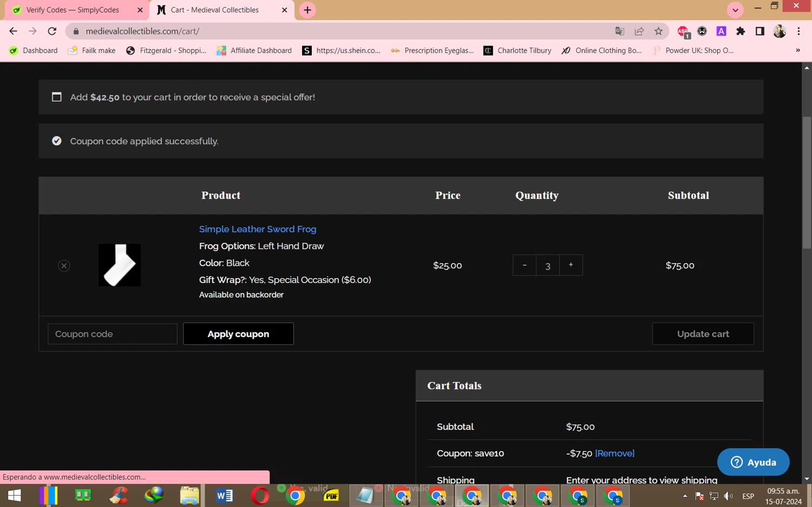Expand the tab search dropdown
Screen dimensions: 812x507
(x=735, y=10)
